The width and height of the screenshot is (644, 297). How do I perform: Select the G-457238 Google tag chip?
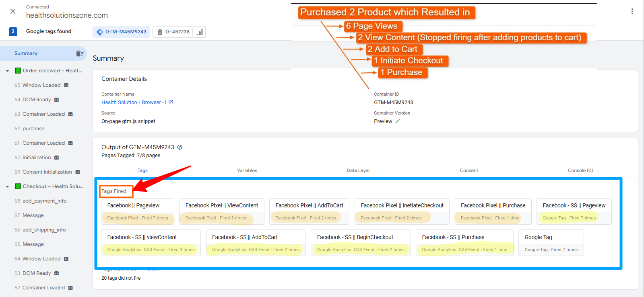tap(173, 32)
